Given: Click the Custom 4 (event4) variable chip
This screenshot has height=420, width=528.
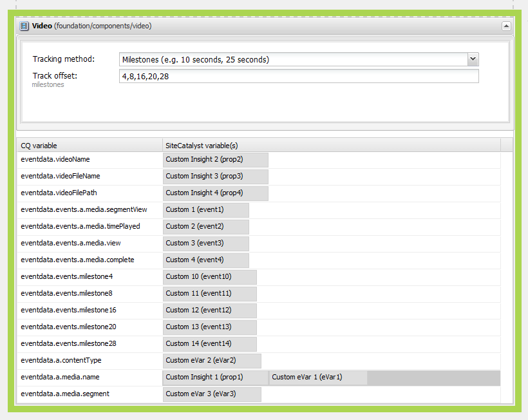Looking at the screenshot, I should 206,260.
